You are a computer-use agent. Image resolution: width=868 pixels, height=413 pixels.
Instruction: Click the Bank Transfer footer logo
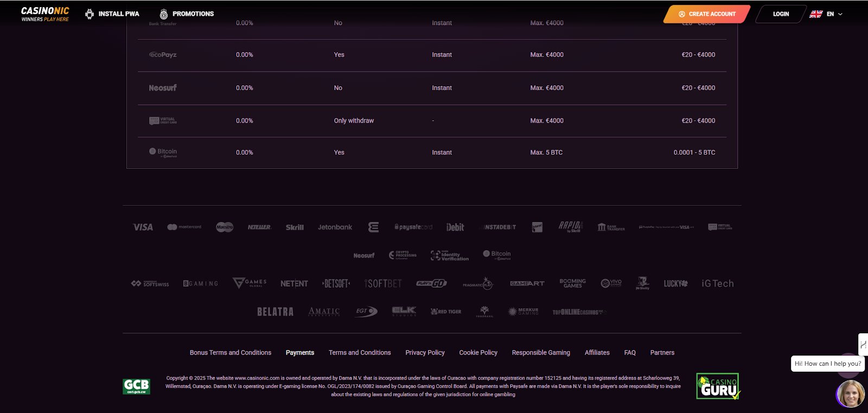611,227
